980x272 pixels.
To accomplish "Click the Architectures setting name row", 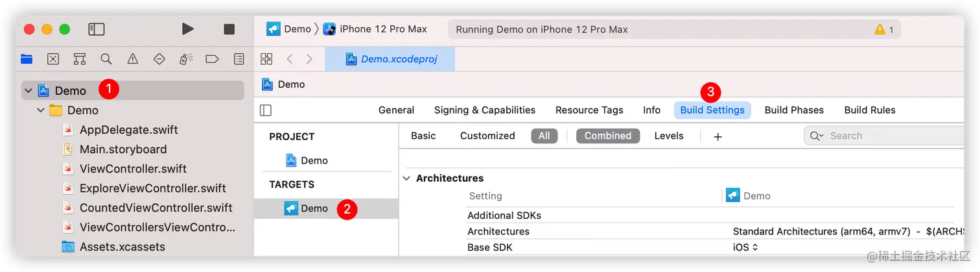I will (x=498, y=231).
